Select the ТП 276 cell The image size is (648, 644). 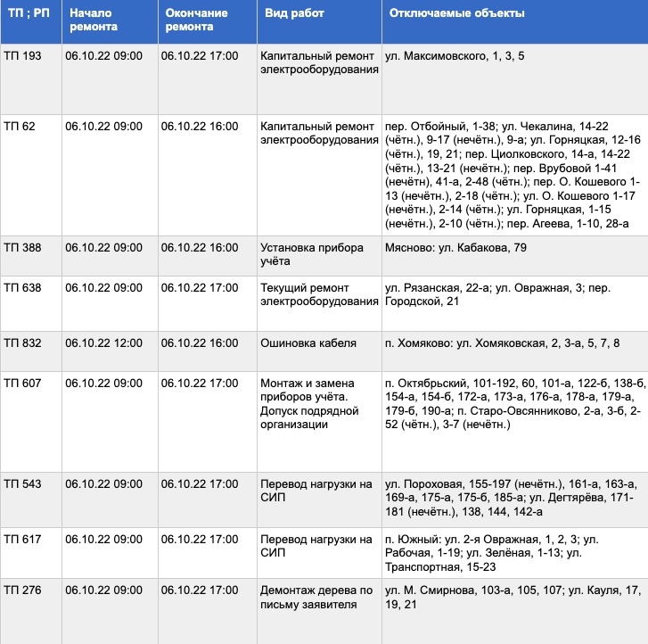tap(23, 590)
